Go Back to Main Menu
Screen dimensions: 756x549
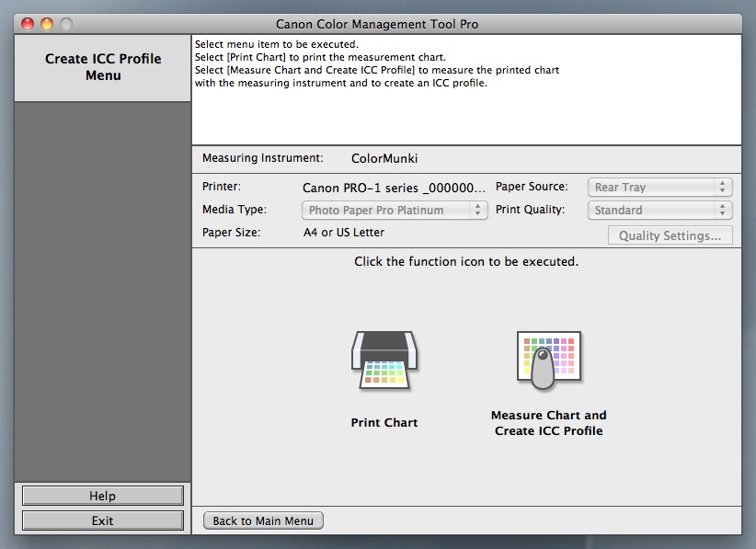pyautogui.click(x=263, y=520)
